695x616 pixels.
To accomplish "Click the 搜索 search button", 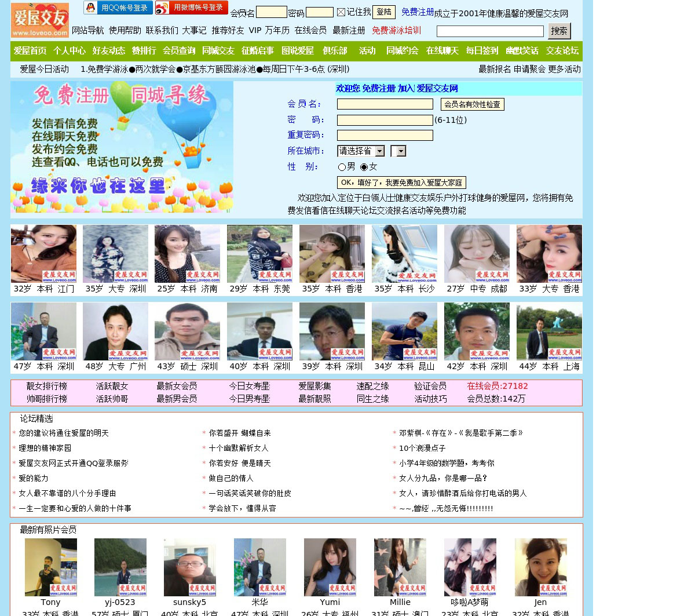I will tap(559, 31).
